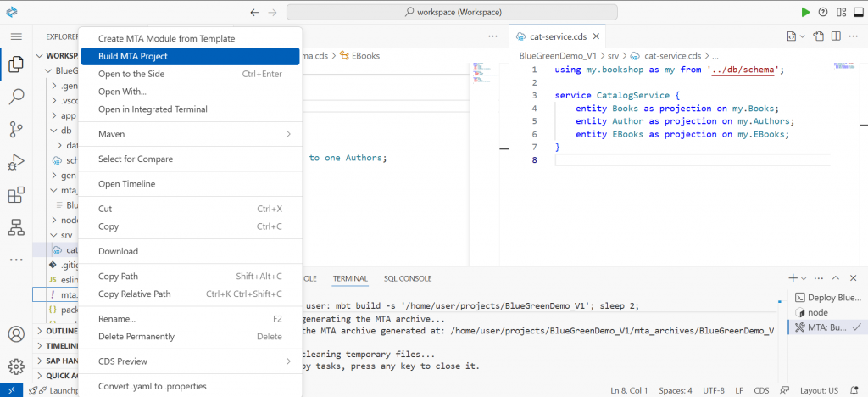Choose Build MTA Project from the context menu
The image size is (868, 397).
pos(190,56)
